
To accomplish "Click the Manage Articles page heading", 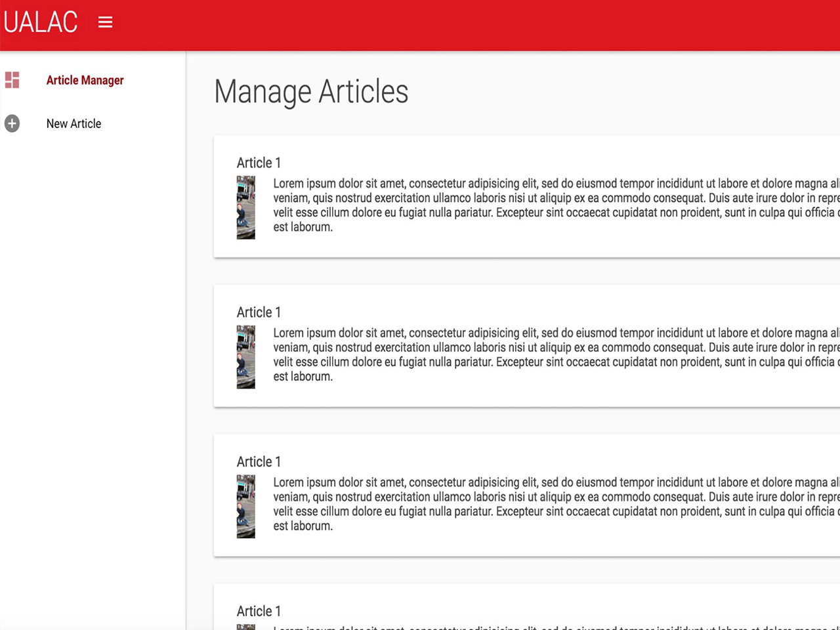I will tap(311, 91).
